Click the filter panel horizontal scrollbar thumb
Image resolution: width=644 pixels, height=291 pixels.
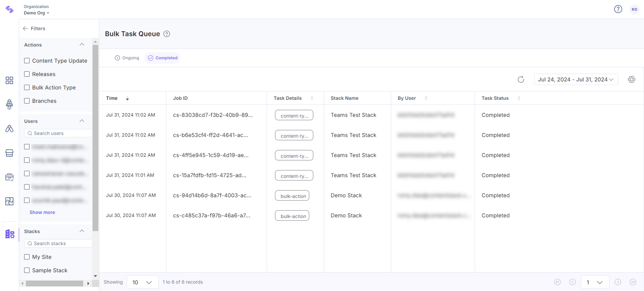[x=55, y=283]
